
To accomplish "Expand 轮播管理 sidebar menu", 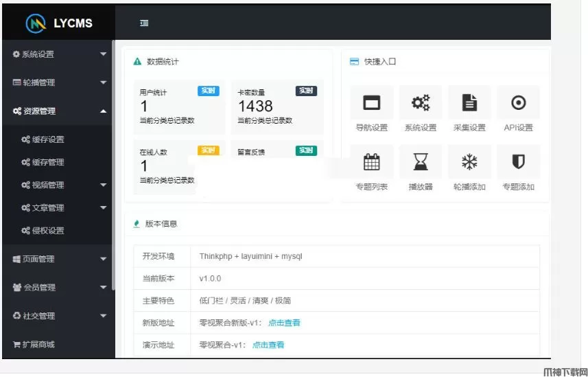I will click(57, 82).
